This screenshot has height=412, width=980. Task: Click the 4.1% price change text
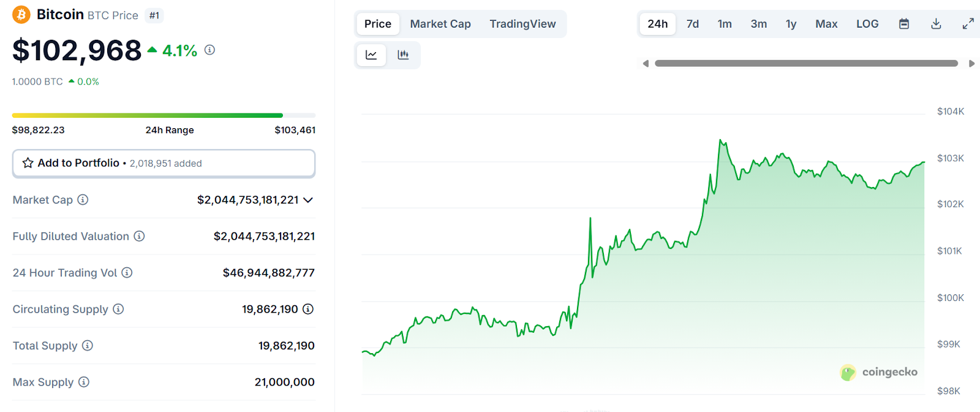click(x=179, y=50)
